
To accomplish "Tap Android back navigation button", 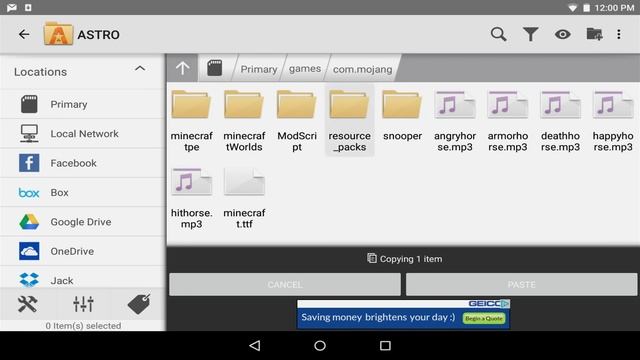I will [x=255, y=346].
